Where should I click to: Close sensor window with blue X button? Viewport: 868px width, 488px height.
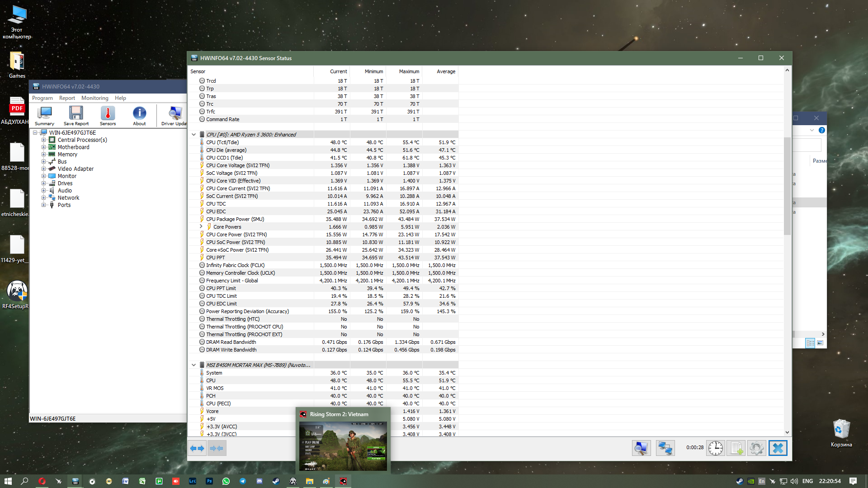coord(778,448)
